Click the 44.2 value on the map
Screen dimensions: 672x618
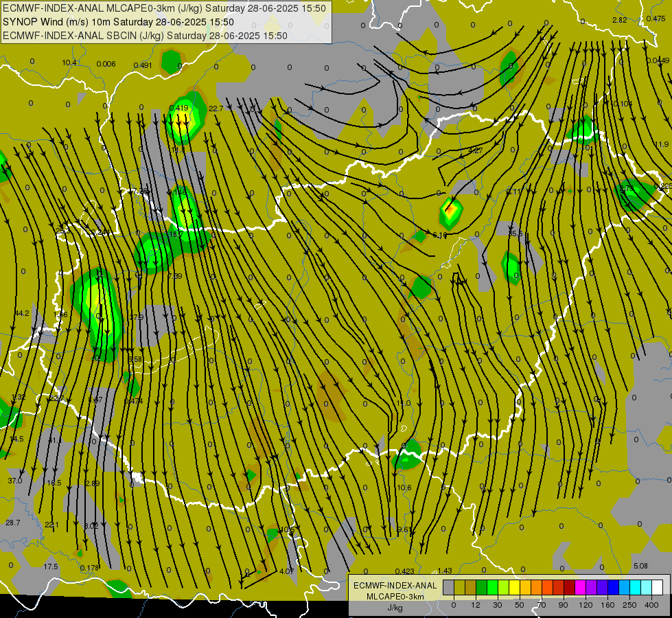(22, 313)
